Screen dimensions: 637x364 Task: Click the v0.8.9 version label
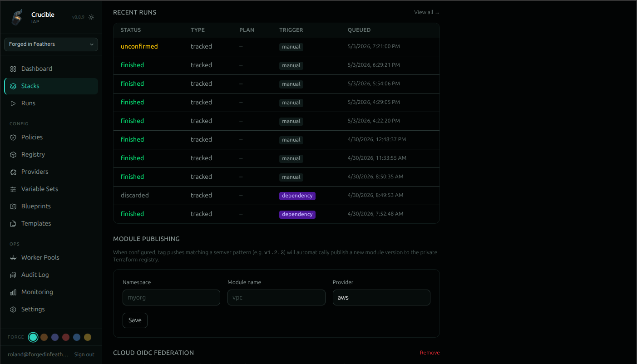[x=78, y=17]
